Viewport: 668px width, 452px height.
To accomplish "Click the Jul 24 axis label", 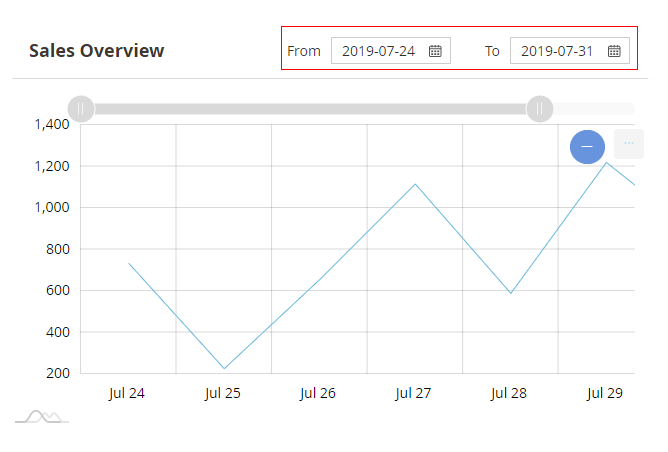I will coord(127,393).
